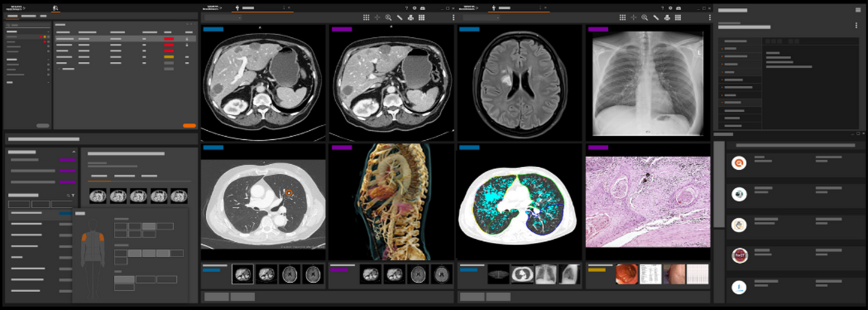Image resolution: width=868 pixels, height=310 pixels.
Task: Toggle the highlighted region box in body map popup
Action: [x=148, y=227]
